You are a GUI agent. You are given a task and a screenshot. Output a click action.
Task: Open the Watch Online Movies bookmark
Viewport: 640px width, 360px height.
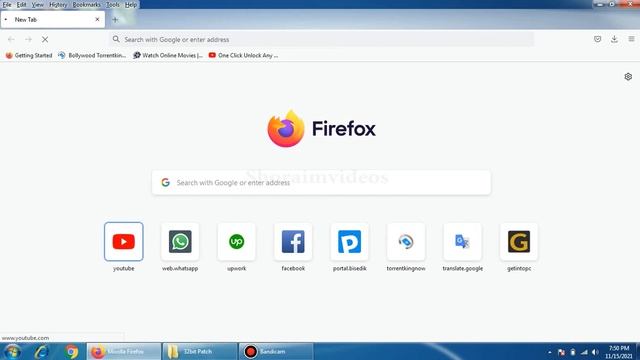(x=168, y=55)
